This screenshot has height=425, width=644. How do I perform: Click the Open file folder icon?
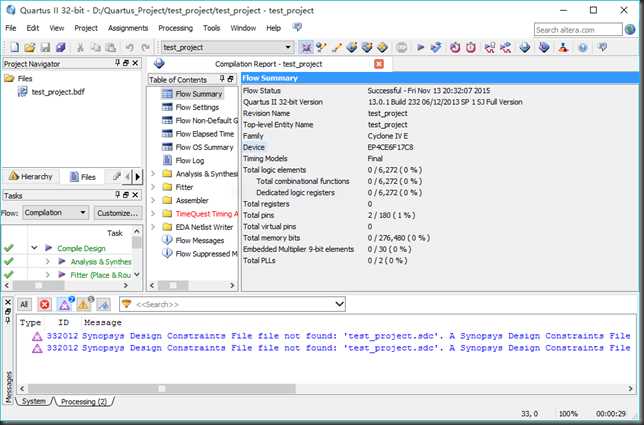click(x=30, y=47)
